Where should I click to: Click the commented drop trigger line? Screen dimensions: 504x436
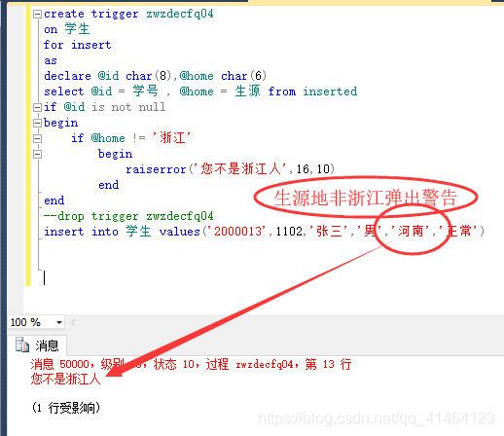[128, 216]
